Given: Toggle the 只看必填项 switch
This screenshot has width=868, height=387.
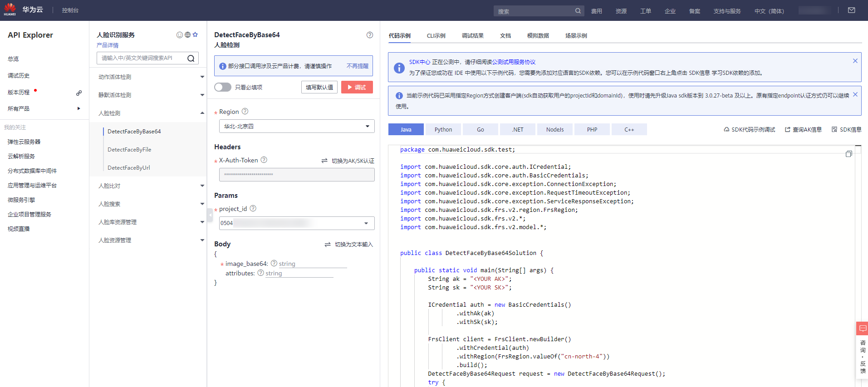Looking at the screenshot, I should (x=223, y=87).
